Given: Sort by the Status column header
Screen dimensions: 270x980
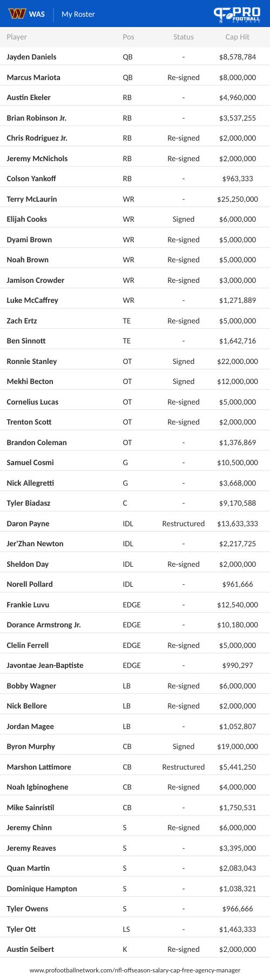Looking at the screenshot, I should 184,37.
